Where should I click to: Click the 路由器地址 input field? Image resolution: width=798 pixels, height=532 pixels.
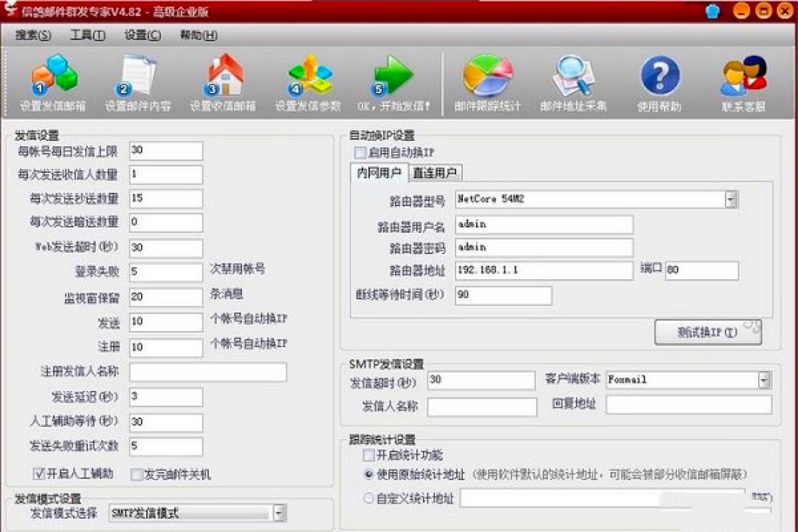[544, 271]
